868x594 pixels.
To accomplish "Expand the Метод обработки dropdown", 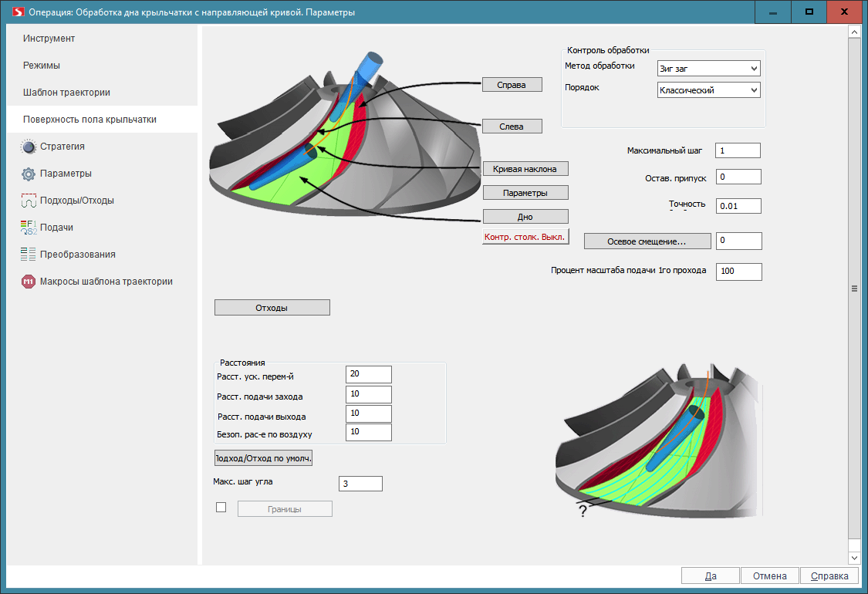I will pyautogui.click(x=708, y=69).
